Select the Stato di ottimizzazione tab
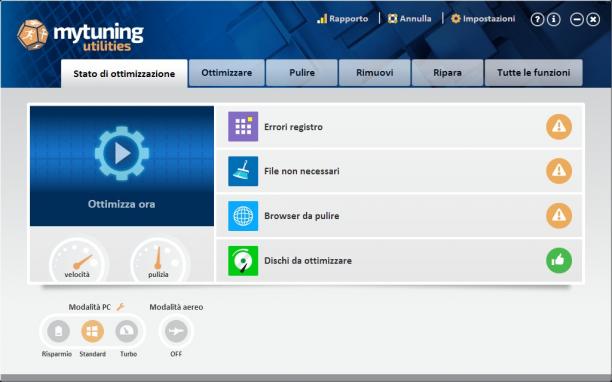612x382 pixels. [124, 74]
